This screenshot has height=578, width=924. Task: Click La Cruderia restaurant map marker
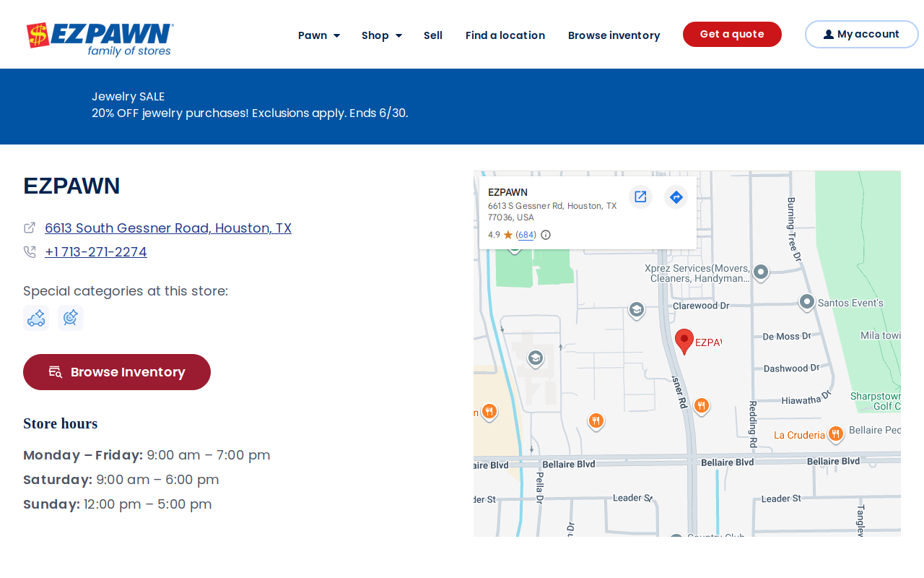tap(836, 433)
